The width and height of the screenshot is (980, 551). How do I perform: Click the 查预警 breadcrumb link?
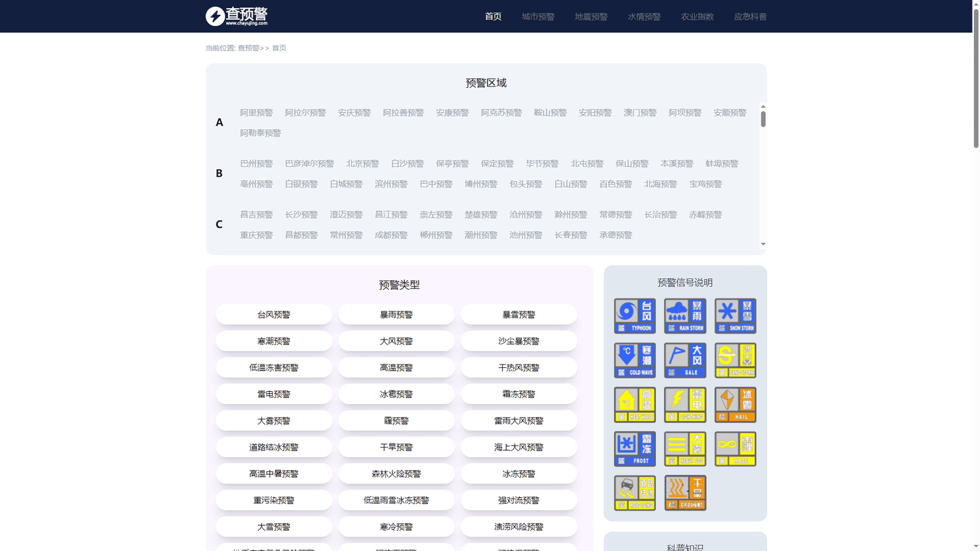click(248, 48)
